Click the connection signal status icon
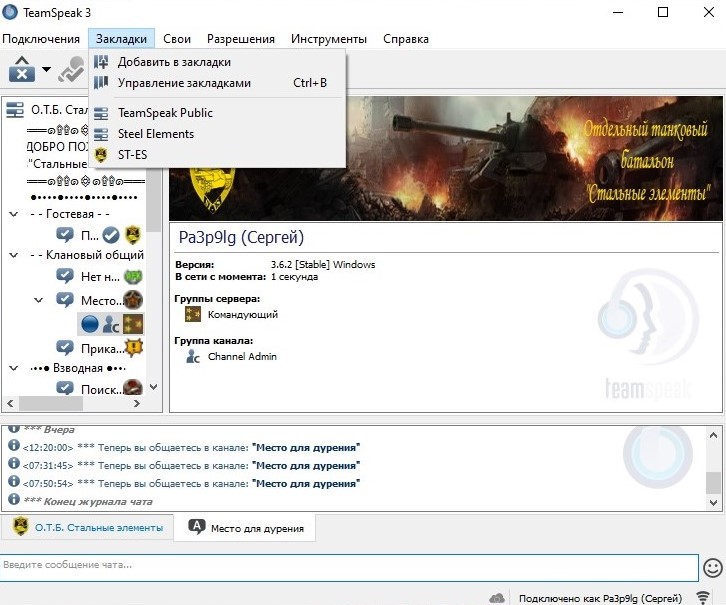The width and height of the screenshot is (726, 605). pos(703,598)
